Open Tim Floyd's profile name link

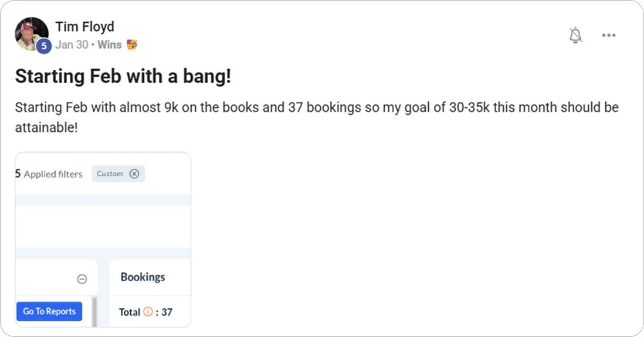(x=84, y=27)
